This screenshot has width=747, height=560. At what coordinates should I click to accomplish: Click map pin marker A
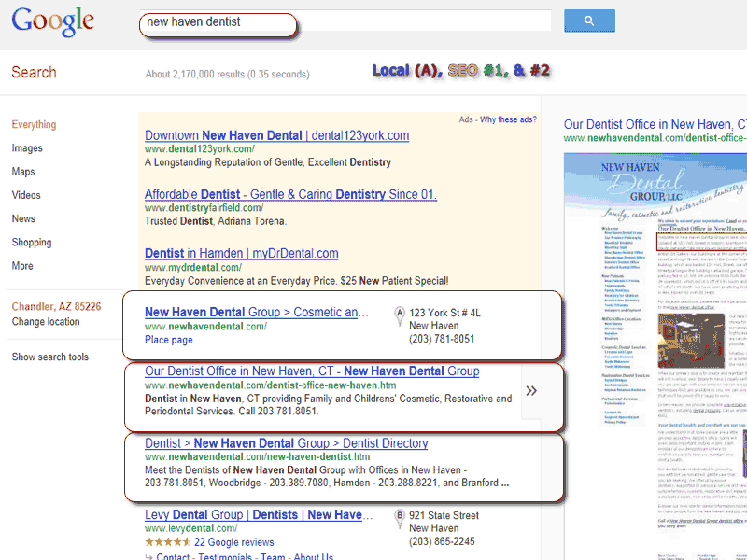pos(400,315)
